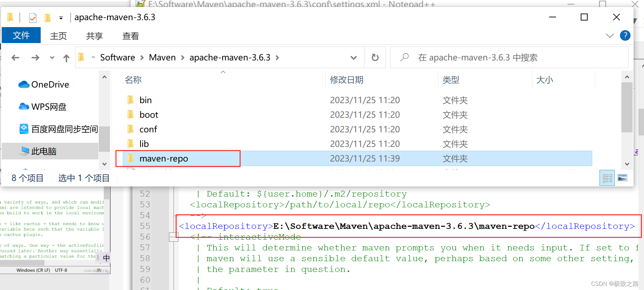The image size is (644, 290).
Task: Open recent locations dropdown arrow
Action: [52, 58]
